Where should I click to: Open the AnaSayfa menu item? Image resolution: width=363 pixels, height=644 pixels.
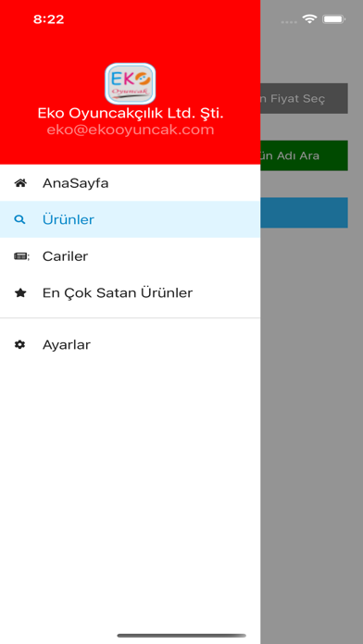[x=130, y=183]
